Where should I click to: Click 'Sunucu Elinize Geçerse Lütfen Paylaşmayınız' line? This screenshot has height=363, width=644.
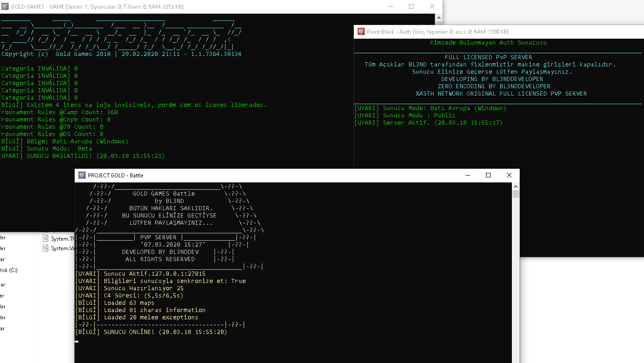[x=492, y=72]
